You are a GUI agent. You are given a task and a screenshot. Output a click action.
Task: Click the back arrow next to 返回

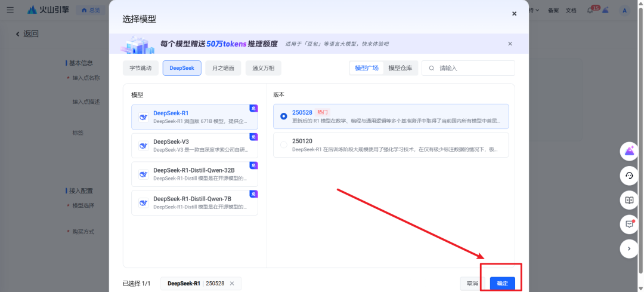pos(18,33)
